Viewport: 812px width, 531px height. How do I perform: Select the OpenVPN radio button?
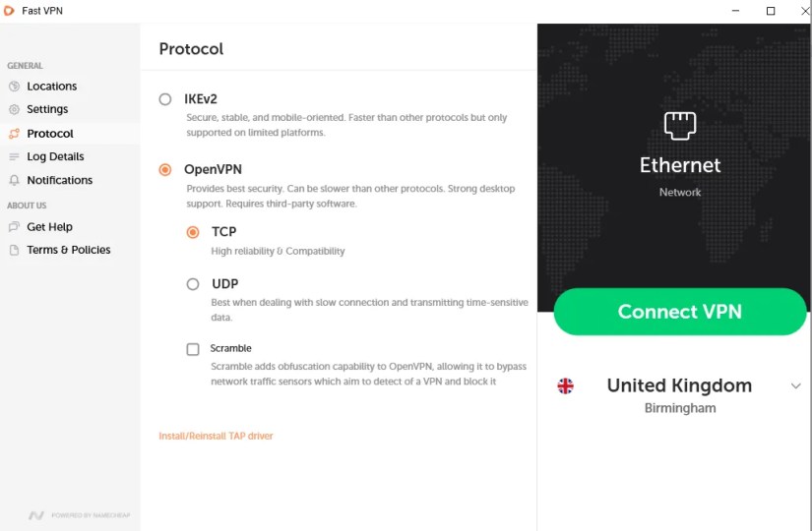tap(165, 170)
